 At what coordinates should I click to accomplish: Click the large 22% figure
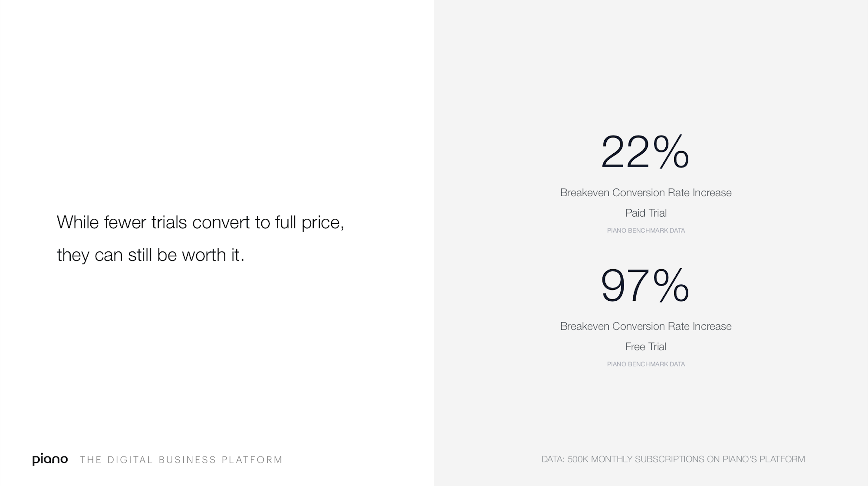[x=645, y=152]
